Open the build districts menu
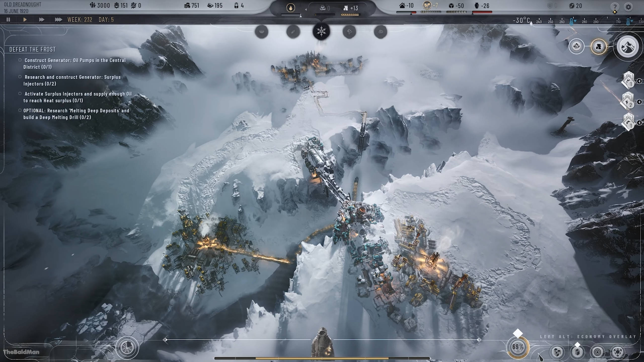Image resolution: width=644 pixels, height=362 pixels. point(557,352)
